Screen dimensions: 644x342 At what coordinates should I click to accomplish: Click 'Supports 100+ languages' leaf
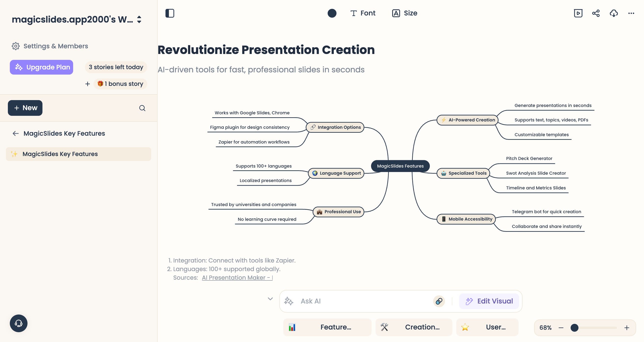264,166
